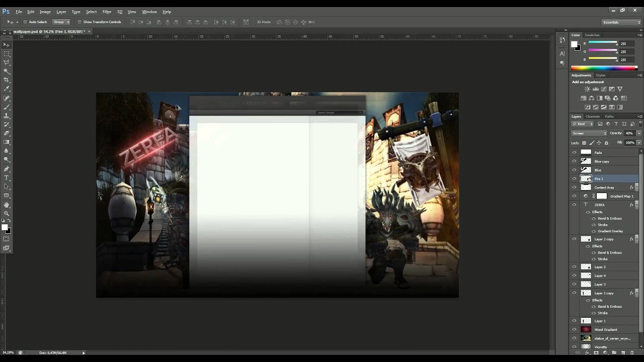The height and width of the screenshot is (362, 644).
Task: Switch to the Swatches tab
Action: [592, 35]
